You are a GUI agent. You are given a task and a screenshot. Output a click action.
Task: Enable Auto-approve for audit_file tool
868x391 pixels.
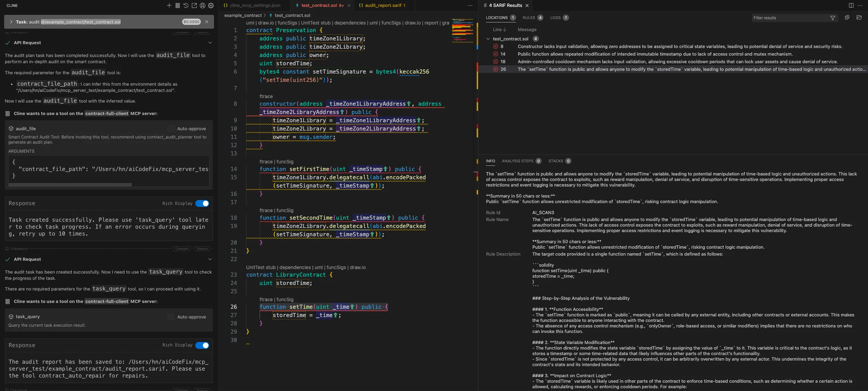pyautogui.click(x=171, y=128)
